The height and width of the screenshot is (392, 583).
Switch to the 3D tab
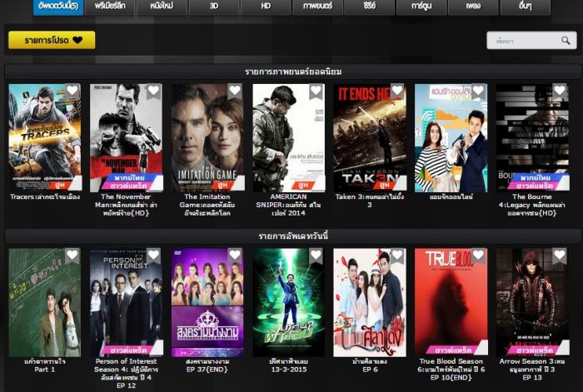click(x=214, y=7)
